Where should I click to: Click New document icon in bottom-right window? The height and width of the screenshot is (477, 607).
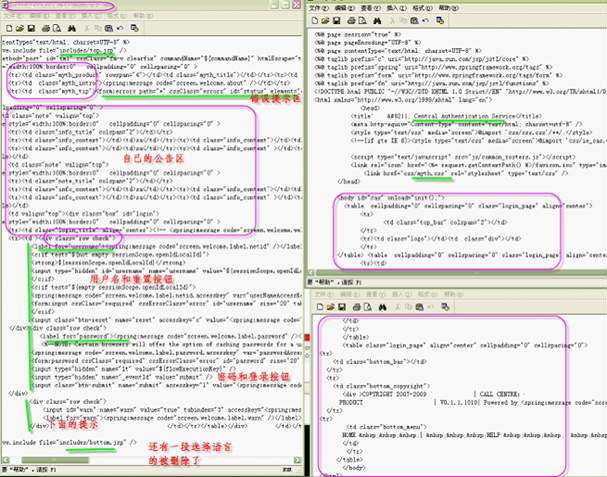coord(320,307)
